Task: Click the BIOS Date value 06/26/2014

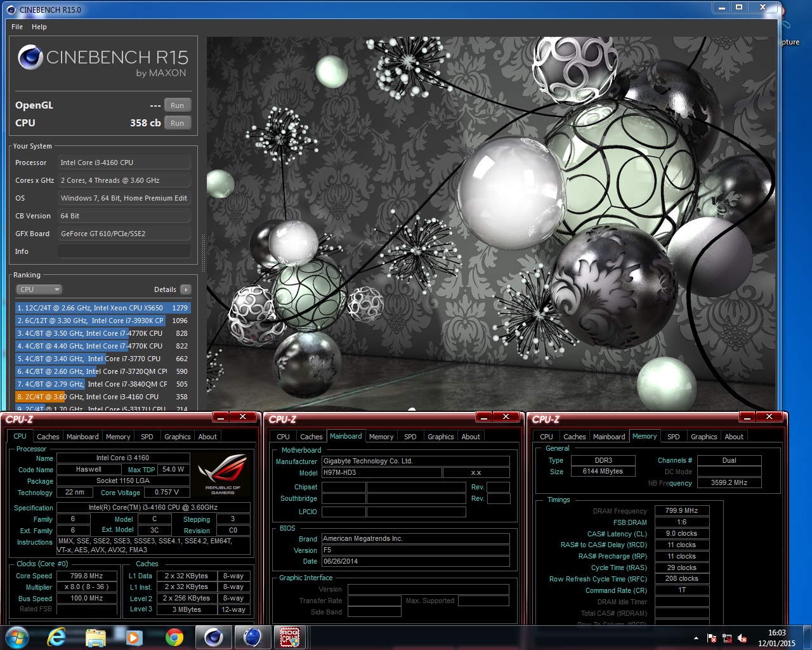Action: tap(416, 562)
